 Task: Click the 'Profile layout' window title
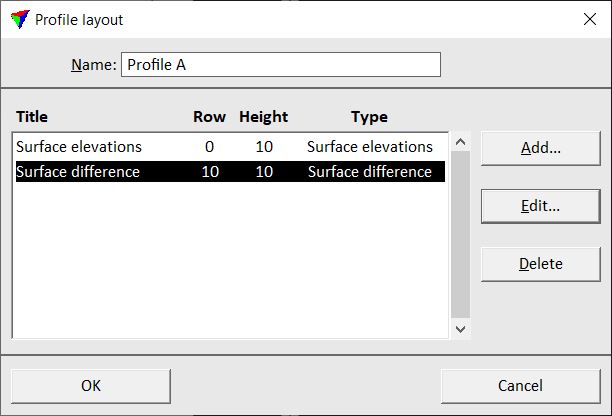[x=79, y=20]
